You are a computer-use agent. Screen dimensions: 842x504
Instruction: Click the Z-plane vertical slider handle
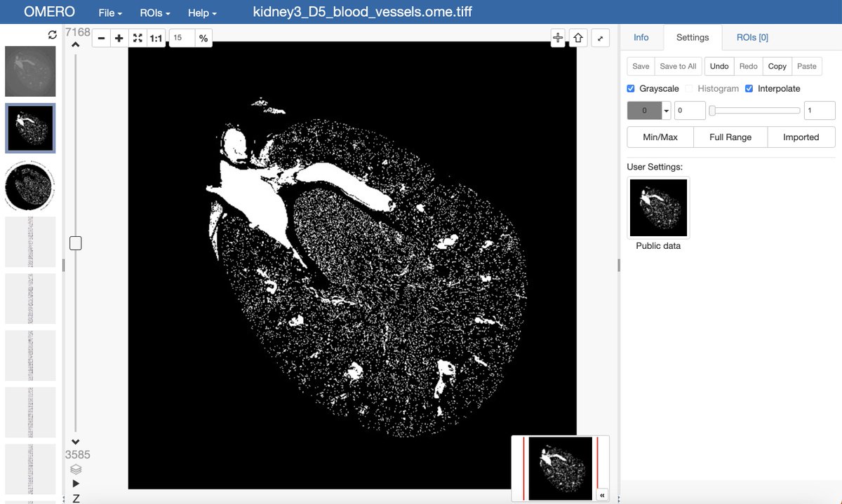tap(76, 243)
